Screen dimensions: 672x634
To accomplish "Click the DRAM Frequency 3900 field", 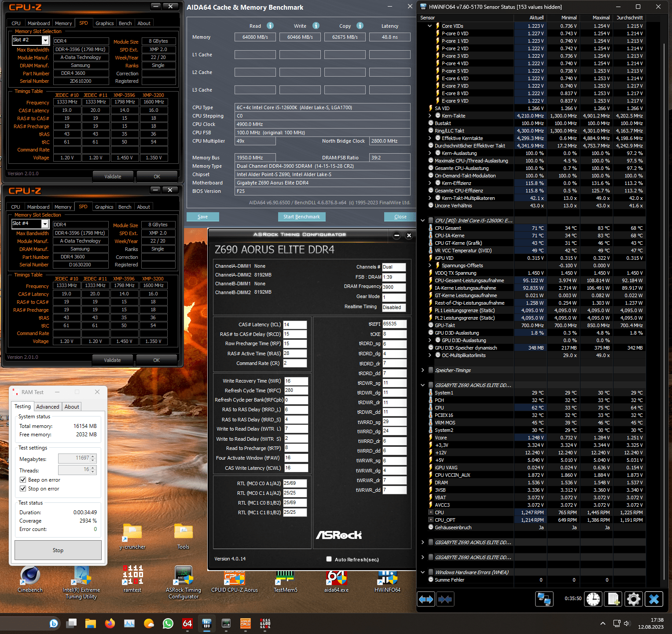I will pyautogui.click(x=394, y=287).
